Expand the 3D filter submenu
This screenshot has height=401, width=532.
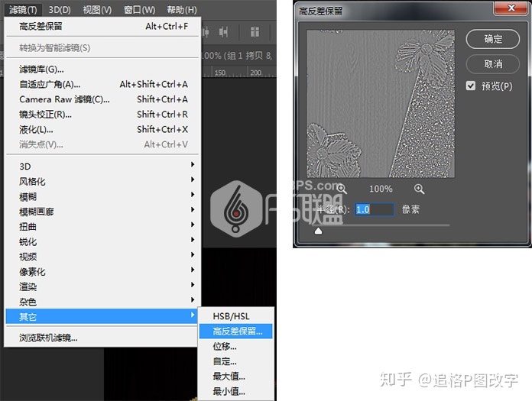tap(102, 167)
